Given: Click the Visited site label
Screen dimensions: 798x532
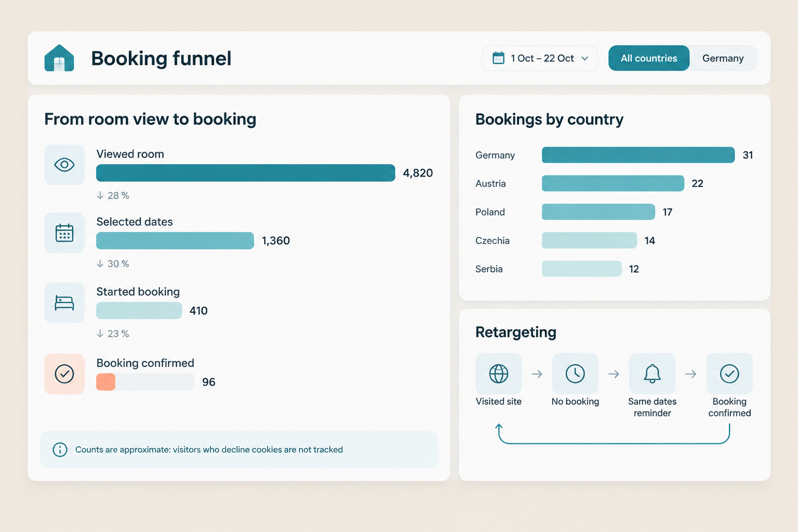Looking at the screenshot, I should (x=499, y=402).
